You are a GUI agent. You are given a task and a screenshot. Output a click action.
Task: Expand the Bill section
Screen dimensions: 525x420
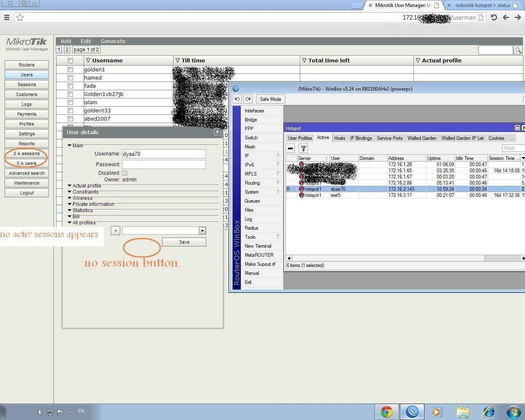74,217
